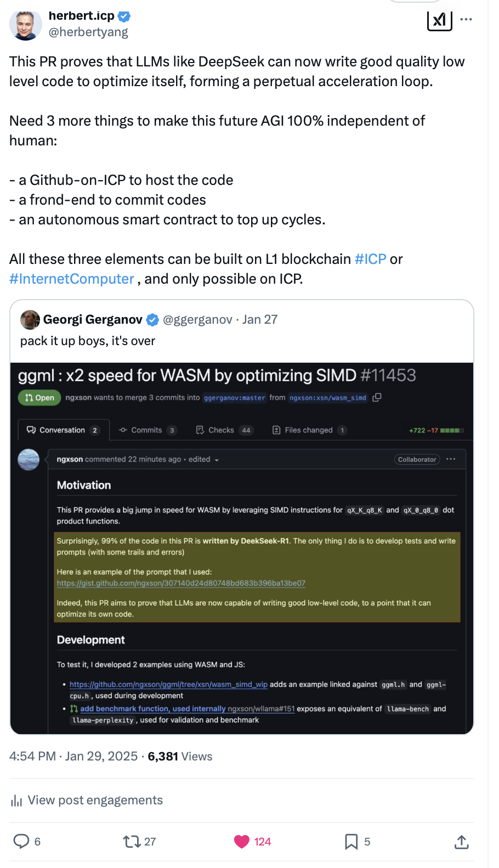499x868 pixels.
Task: Click the blue verified badge beside herbert.icp
Action: tap(124, 16)
